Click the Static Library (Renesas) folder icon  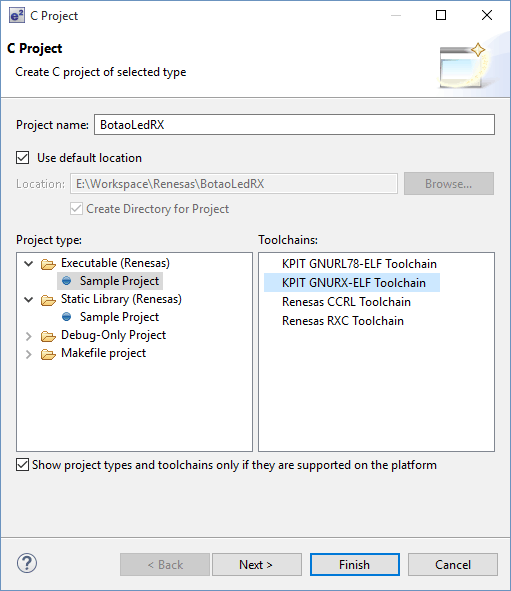pos(48,300)
